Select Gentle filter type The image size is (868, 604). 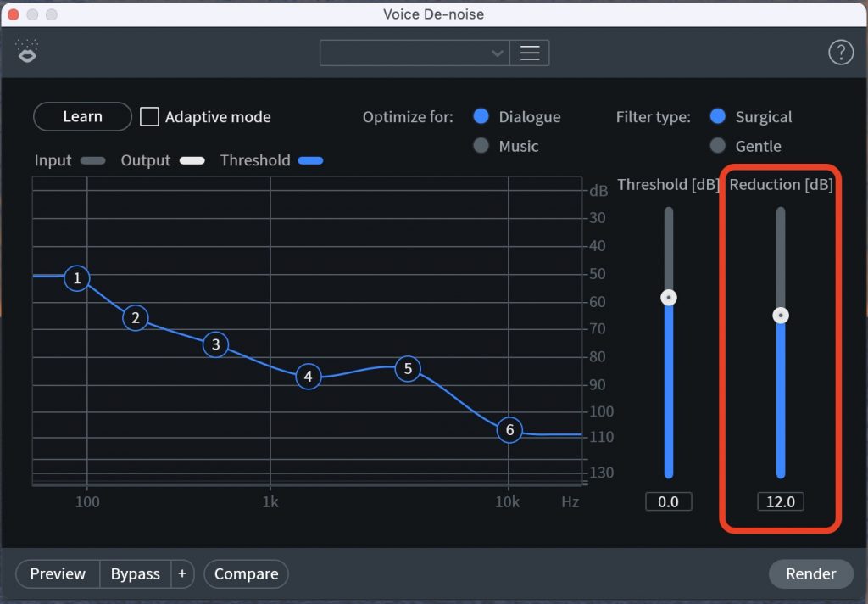tap(720, 146)
